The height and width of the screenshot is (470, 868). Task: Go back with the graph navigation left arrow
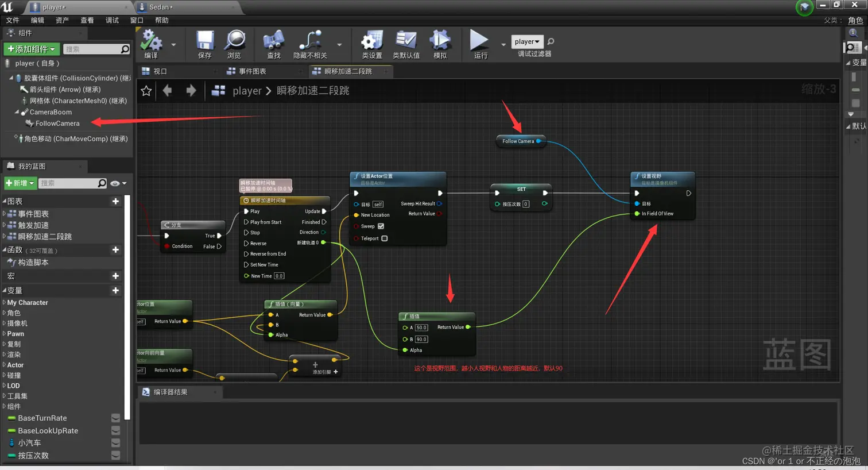point(167,90)
